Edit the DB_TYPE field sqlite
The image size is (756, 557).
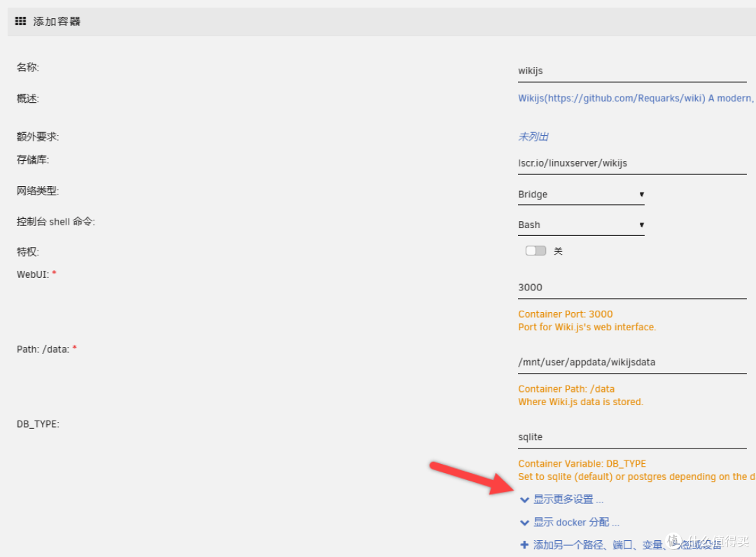coord(632,437)
